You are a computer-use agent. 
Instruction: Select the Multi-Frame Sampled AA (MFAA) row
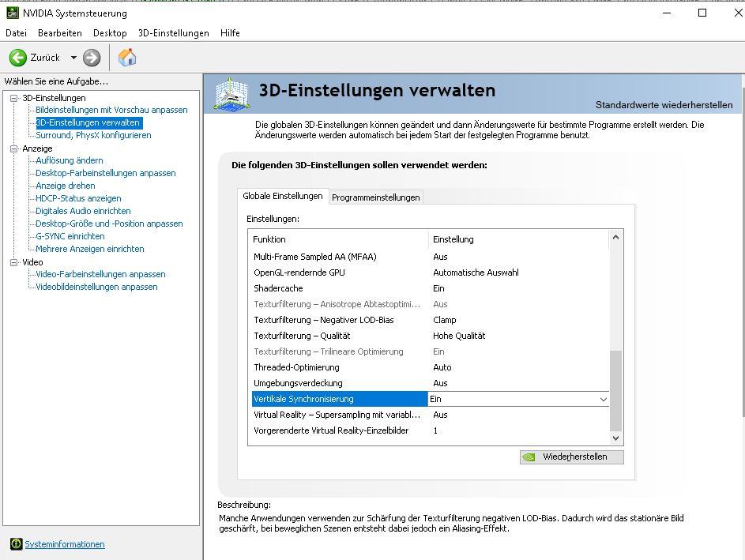[x=430, y=257]
